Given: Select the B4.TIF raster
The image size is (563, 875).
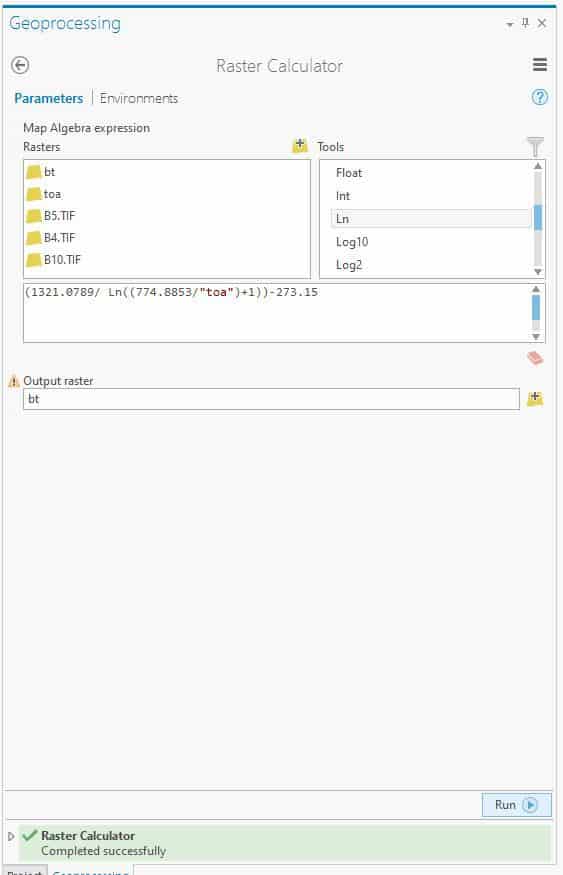Looking at the screenshot, I should [x=51, y=238].
